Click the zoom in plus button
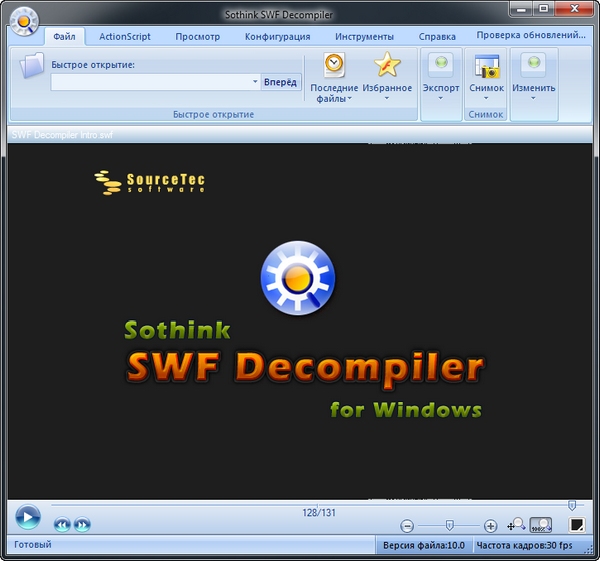 (x=490, y=526)
